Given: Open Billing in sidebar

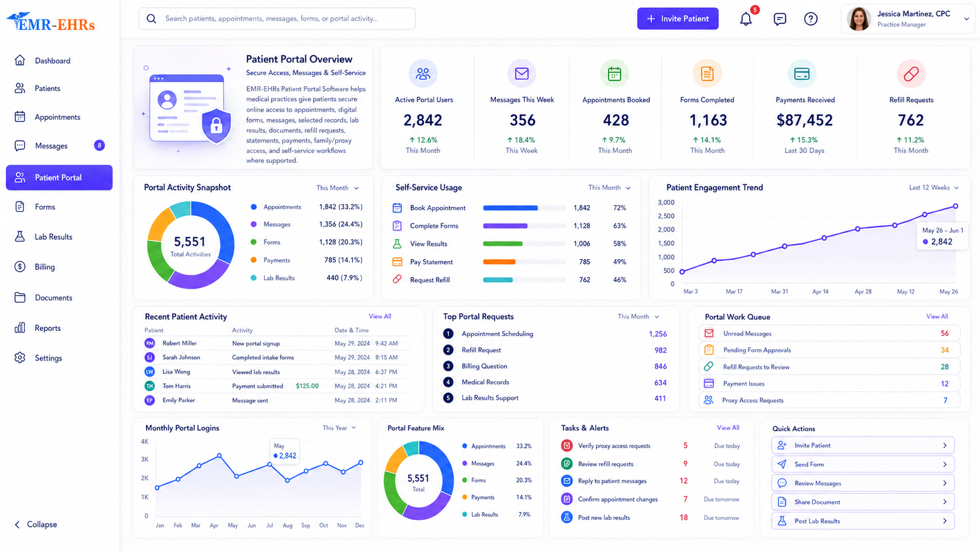Looking at the screenshot, I should tap(59, 267).
